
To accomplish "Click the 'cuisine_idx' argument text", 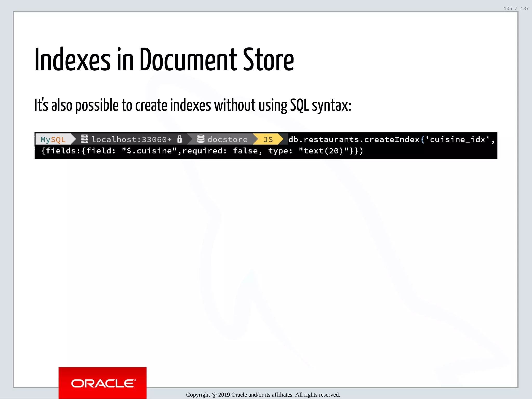I will pos(457,139).
